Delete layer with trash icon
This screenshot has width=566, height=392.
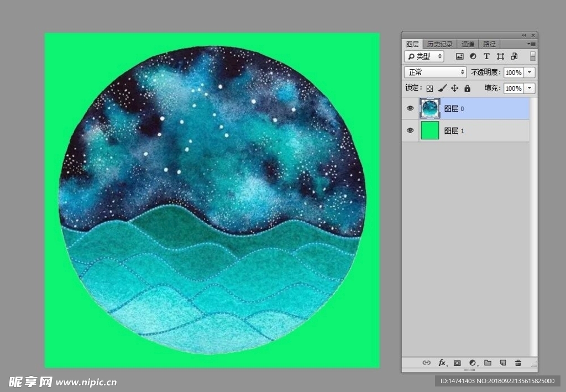(x=518, y=363)
